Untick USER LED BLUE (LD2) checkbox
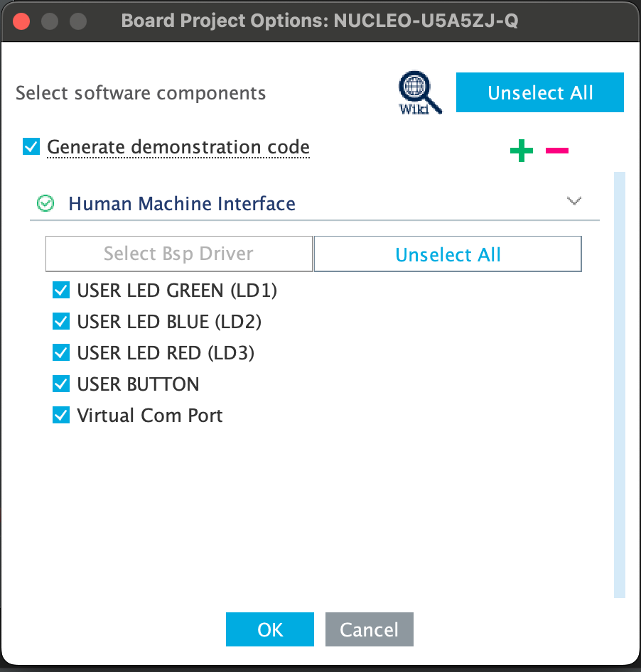 61,321
